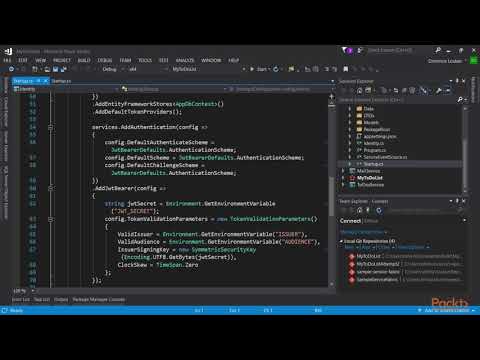
Task: Click Team Explorer Home icon
Action: [359, 210]
